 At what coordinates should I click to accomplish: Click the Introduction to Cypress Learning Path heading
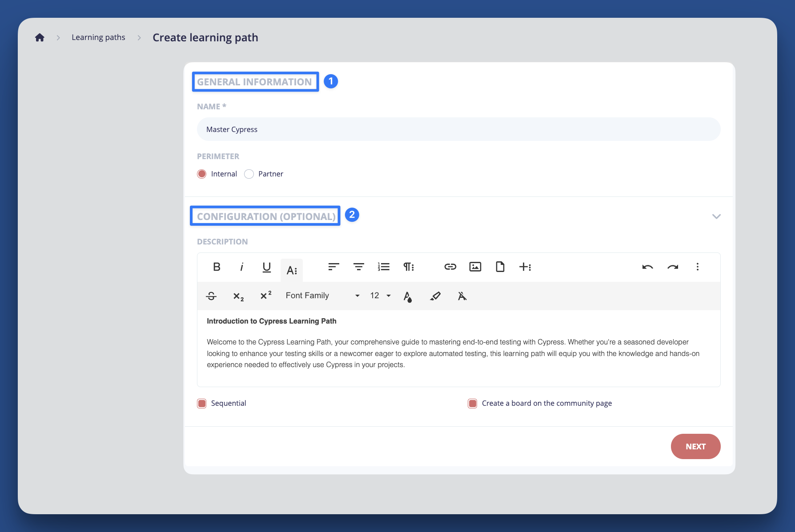(272, 321)
